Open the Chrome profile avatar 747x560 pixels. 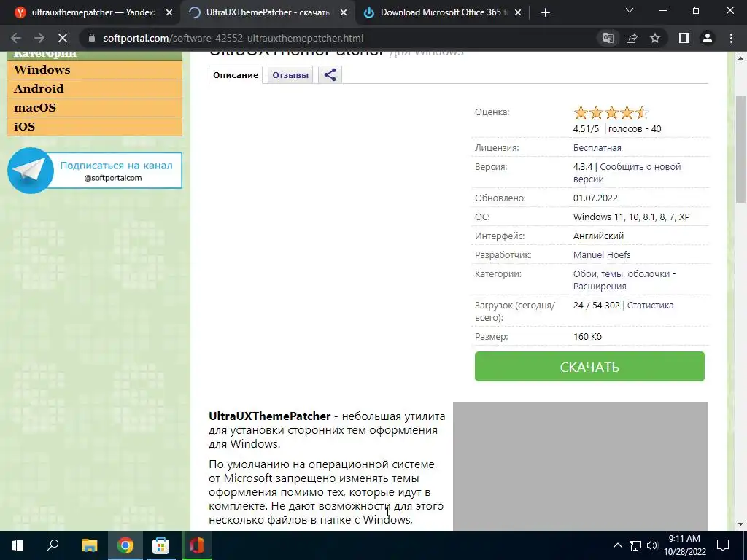tap(708, 38)
